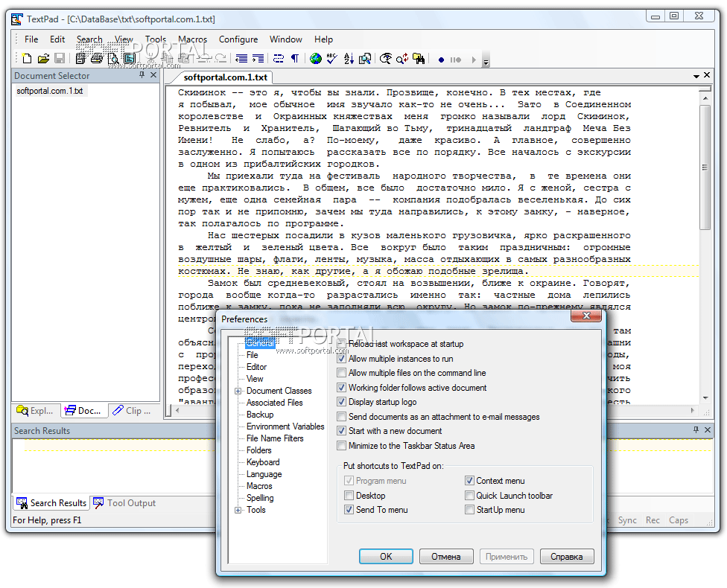
Task: Open the document tab list dropdown arrow
Action: coord(696,75)
